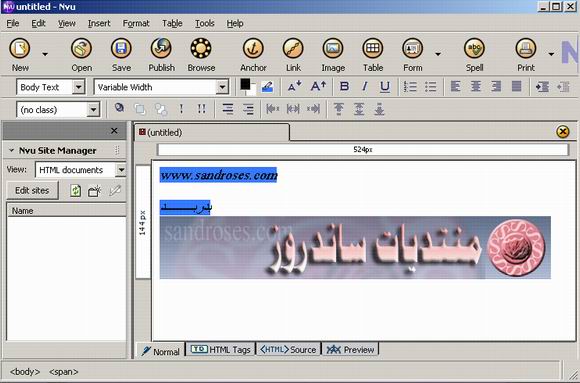This screenshot has width=580, height=383.
Task: Click the Anchor toolbar icon
Action: coord(253,48)
